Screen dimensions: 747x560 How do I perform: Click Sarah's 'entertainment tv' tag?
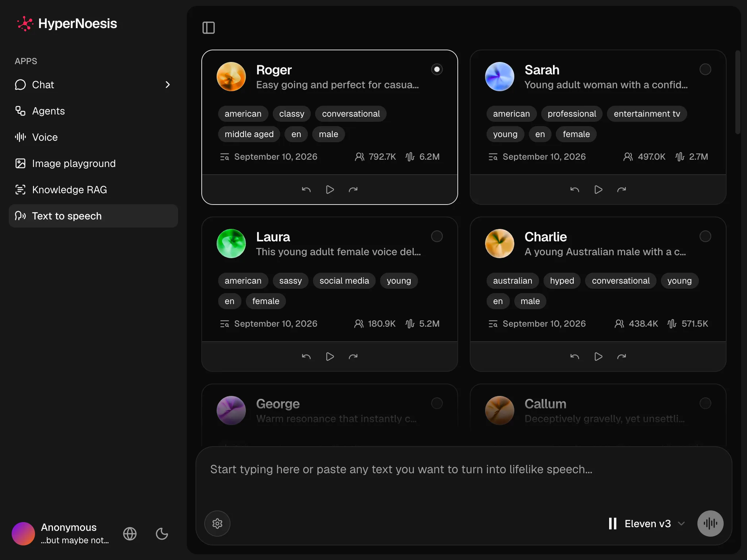647,114
